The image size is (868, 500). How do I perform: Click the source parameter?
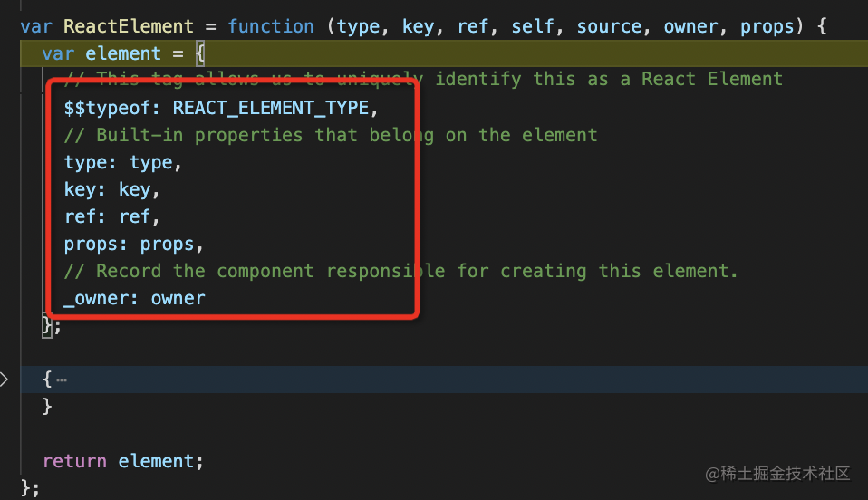point(609,26)
